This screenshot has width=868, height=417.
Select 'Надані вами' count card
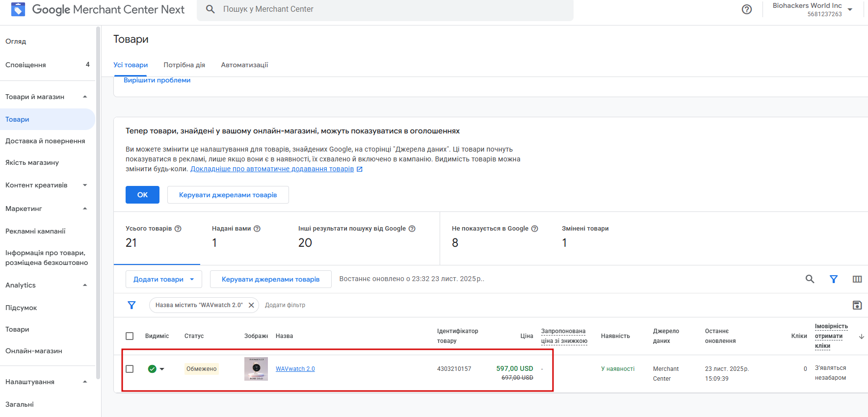pyautogui.click(x=243, y=238)
